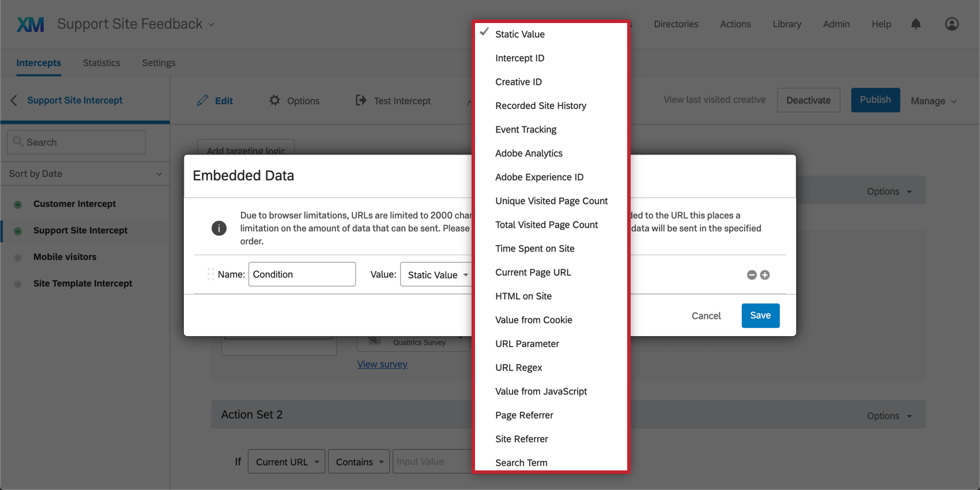980x490 pixels.
Task: Click the Publish button
Action: (875, 100)
